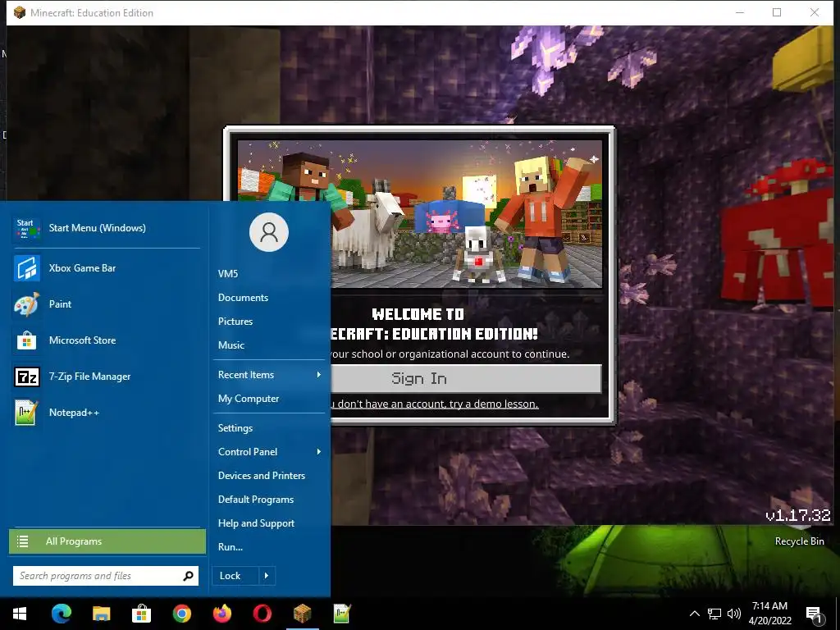840x630 pixels.
Task: Click the Lock button
Action: click(235, 576)
